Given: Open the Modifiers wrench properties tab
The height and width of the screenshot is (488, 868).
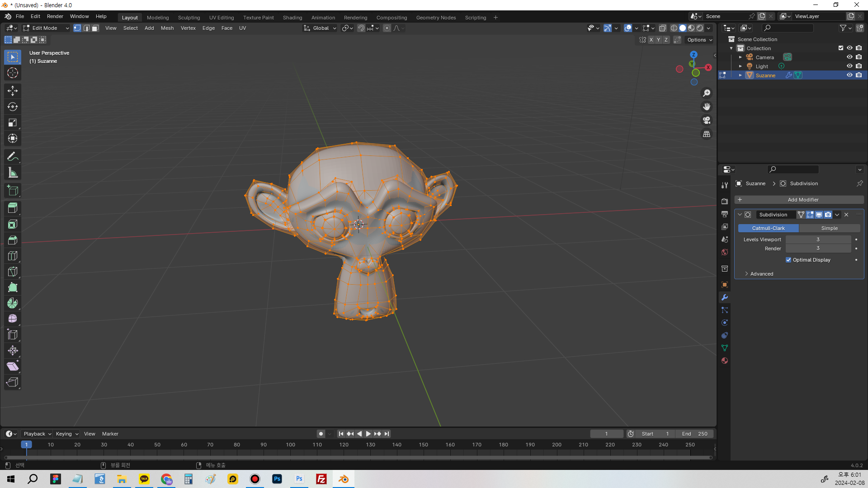Looking at the screenshot, I should [725, 297].
